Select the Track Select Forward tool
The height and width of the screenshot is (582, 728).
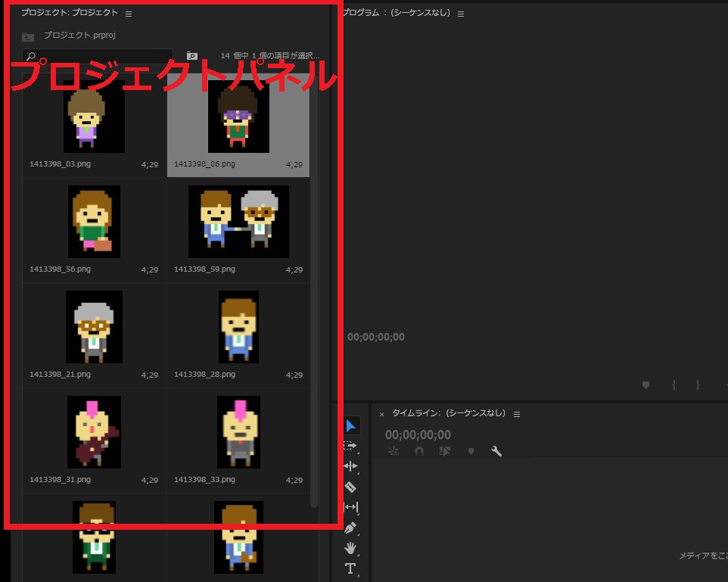click(x=350, y=447)
